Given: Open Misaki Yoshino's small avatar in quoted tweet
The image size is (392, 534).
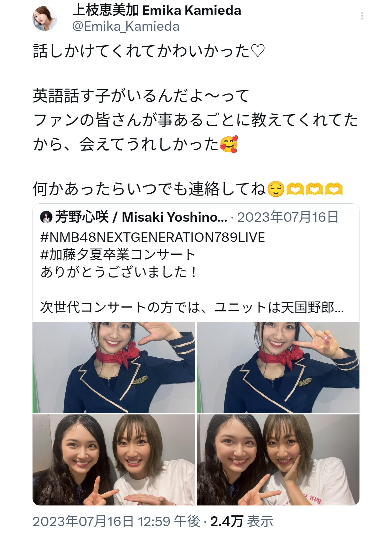Looking at the screenshot, I should click(46, 217).
